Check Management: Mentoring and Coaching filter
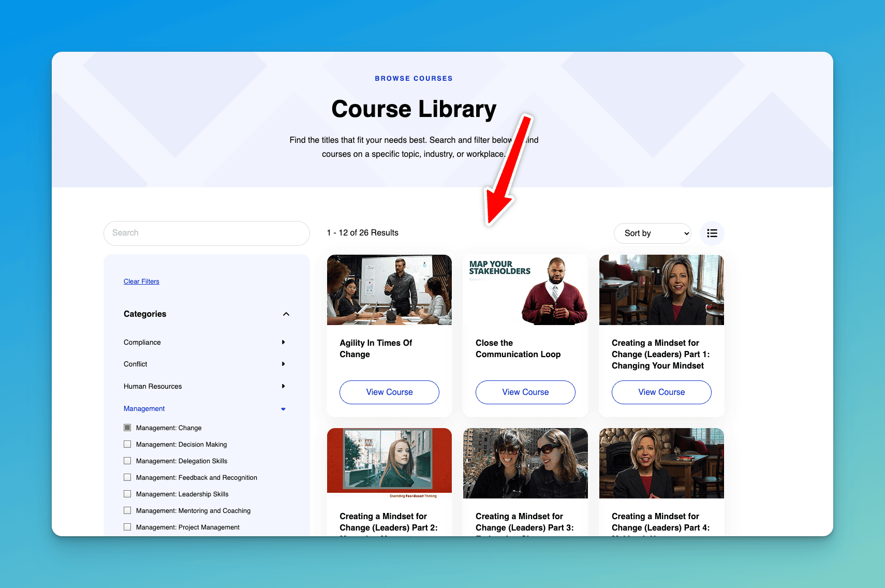Viewport: 885px width, 588px height. 127,510
